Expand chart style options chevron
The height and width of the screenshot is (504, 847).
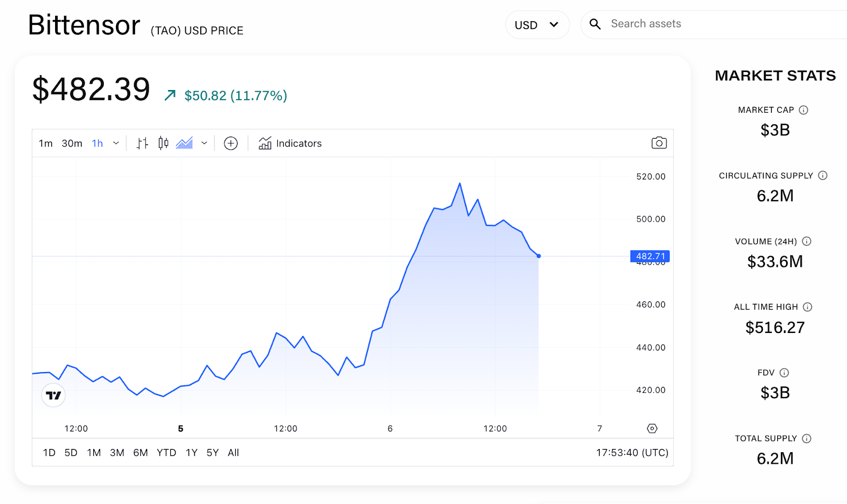click(204, 143)
